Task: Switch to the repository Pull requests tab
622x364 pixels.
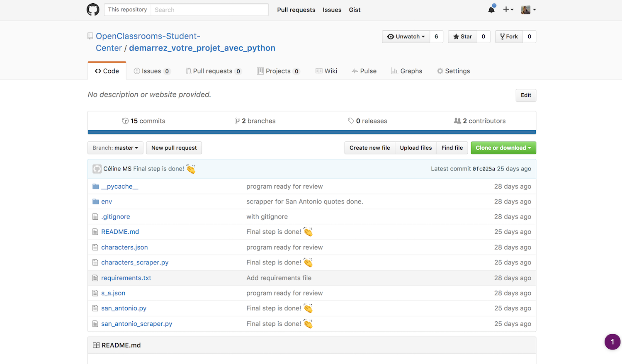Action: point(213,71)
